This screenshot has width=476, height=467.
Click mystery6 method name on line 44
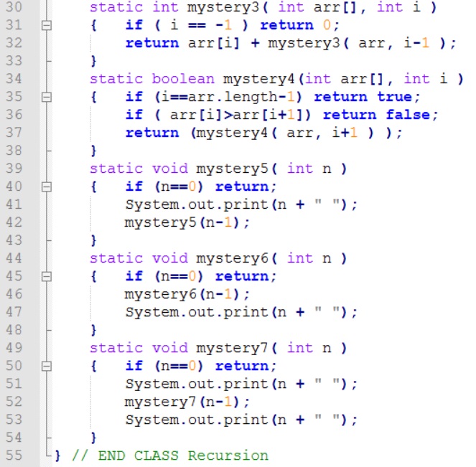coord(232,259)
